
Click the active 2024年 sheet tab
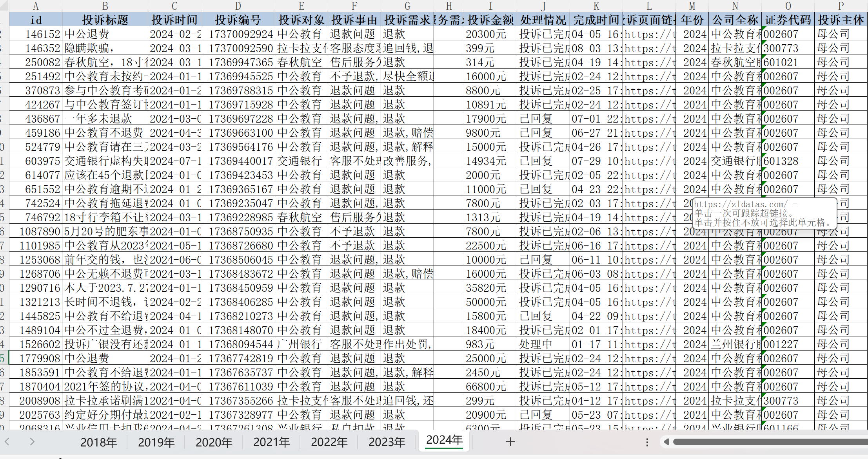point(444,440)
